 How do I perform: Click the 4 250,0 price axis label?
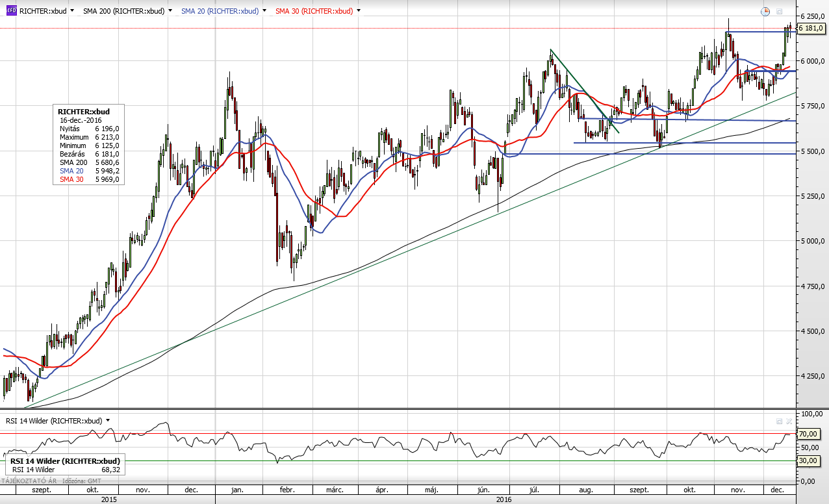coord(813,376)
